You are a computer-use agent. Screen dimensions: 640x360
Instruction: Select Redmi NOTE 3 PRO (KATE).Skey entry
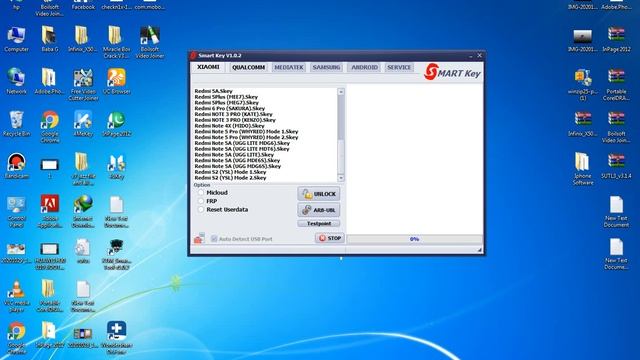233,114
